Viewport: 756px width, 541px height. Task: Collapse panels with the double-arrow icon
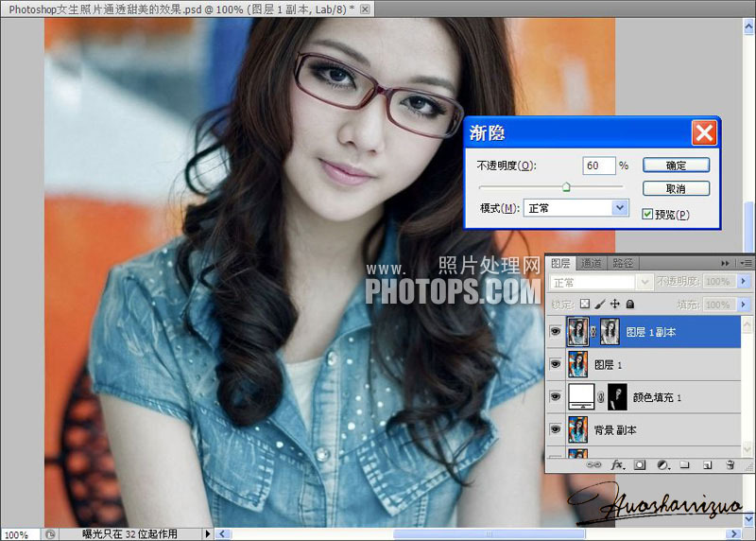pos(725,263)
